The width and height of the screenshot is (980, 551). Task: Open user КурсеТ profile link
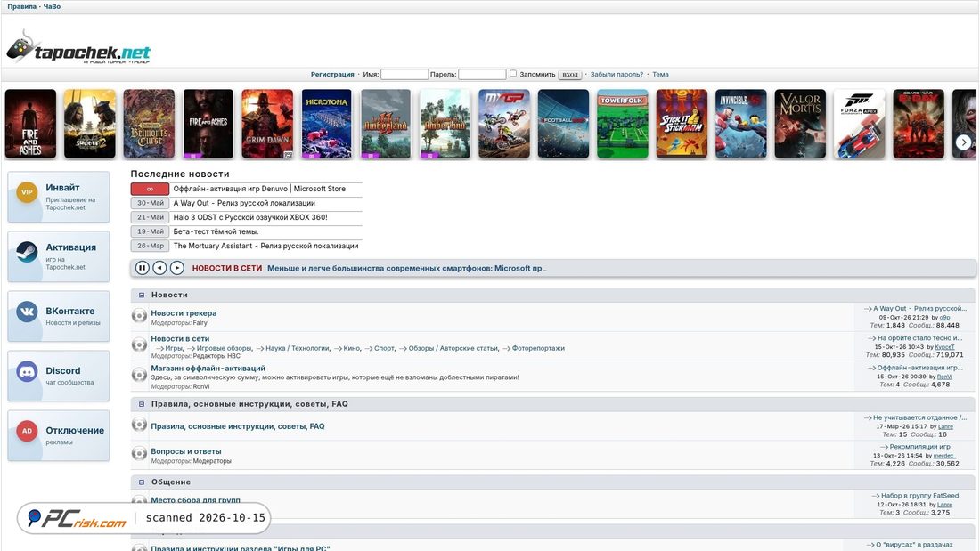click(944, 347)
